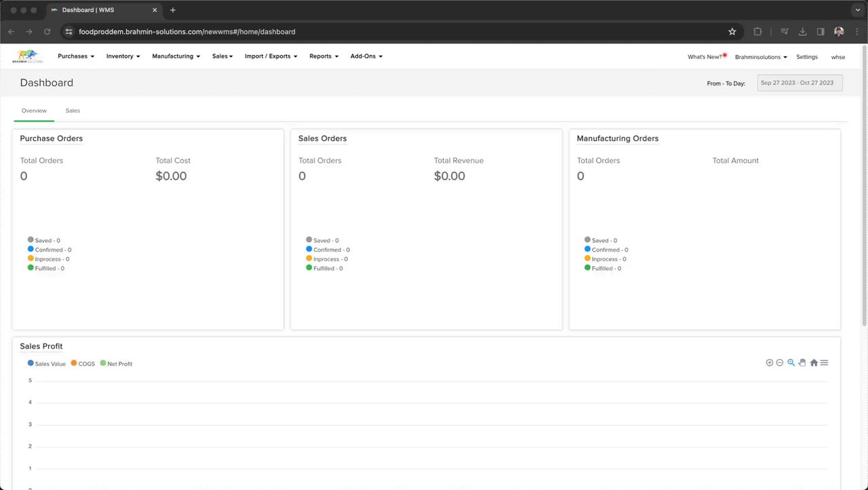Bookmark this page with the star icon
868x490 pixels.
pyautogui.click(x=732, y=31)
